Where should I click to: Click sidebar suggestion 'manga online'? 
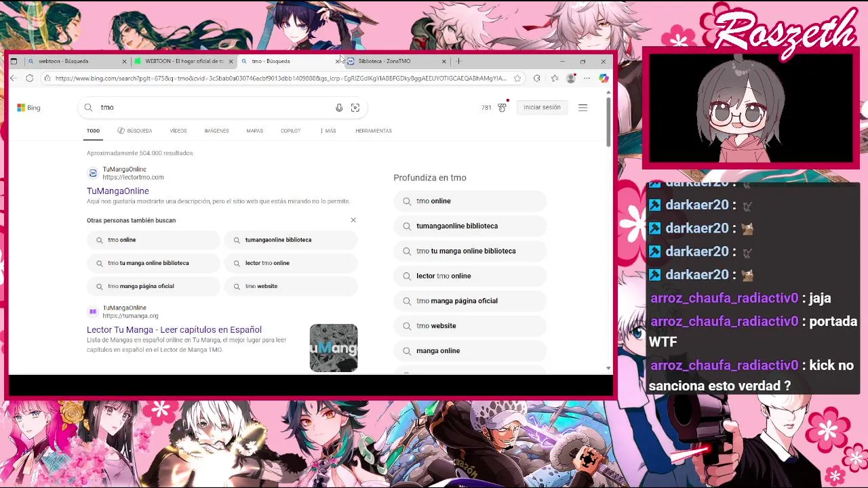pyautogui.click(x=470, y=351)
